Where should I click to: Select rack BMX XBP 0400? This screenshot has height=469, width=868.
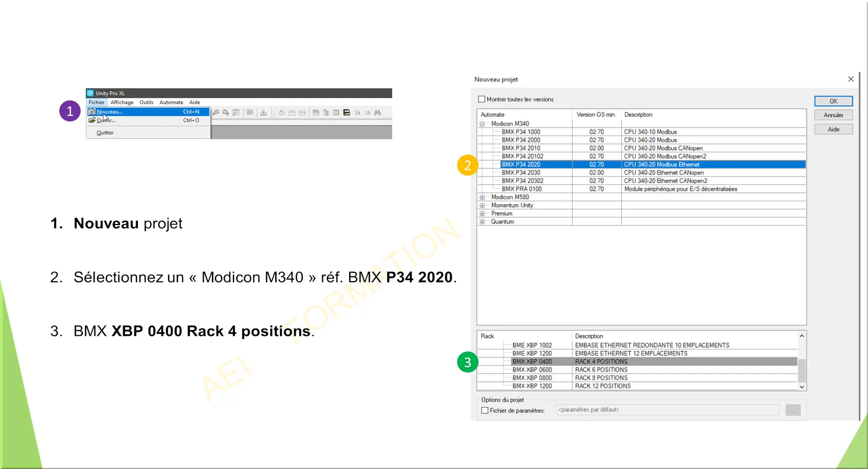532,362
